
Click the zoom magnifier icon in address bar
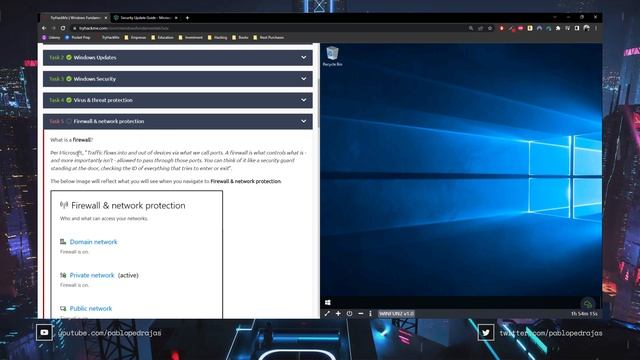coord(471,28)
